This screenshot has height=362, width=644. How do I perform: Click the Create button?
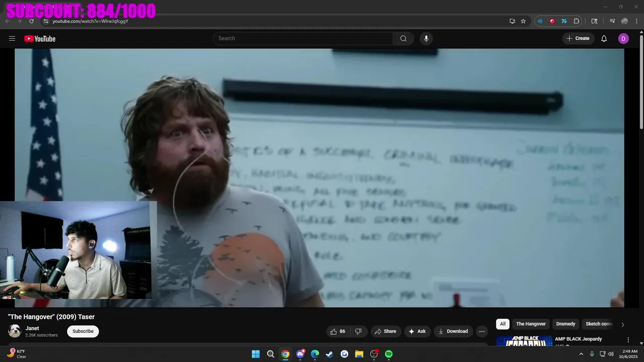click(x=578, y=39)
